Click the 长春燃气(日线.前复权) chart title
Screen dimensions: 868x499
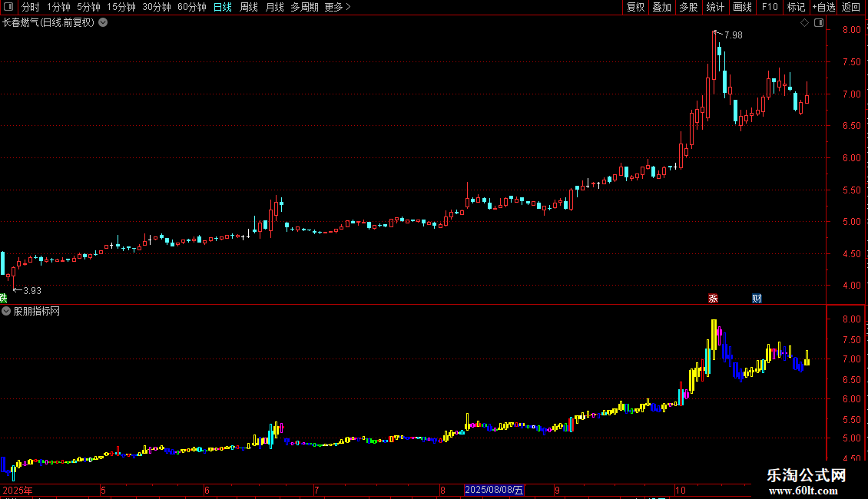[48, 23]
